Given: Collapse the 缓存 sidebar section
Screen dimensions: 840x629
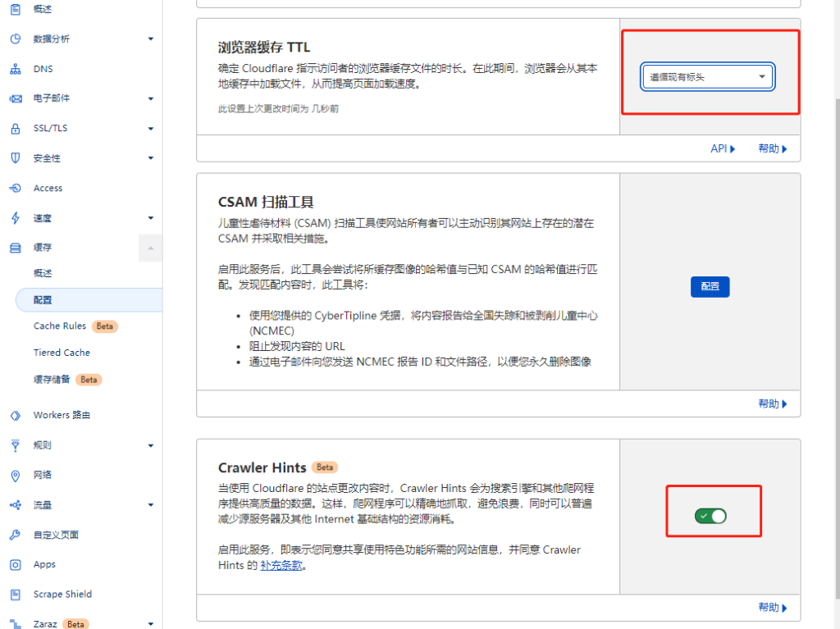Looking at the screenshot, I should 150,248.
